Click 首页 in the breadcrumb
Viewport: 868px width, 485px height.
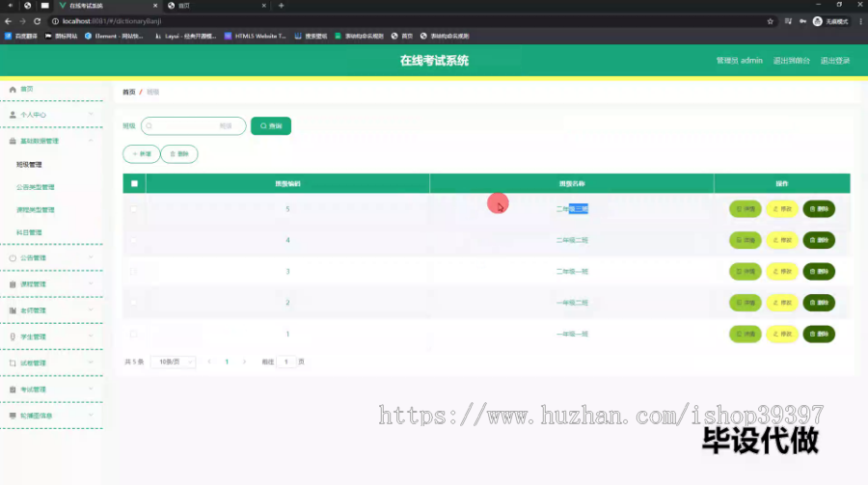pyautogui.click(x=129, y=92)
